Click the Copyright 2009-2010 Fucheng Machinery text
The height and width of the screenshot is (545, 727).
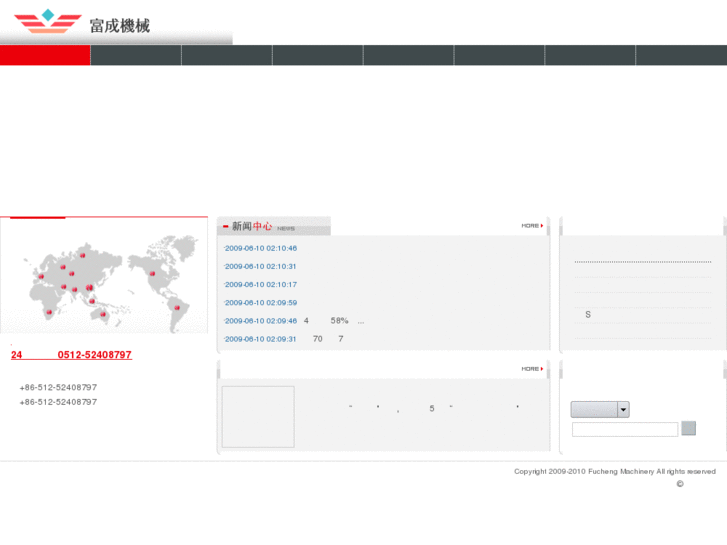point(615,471)
